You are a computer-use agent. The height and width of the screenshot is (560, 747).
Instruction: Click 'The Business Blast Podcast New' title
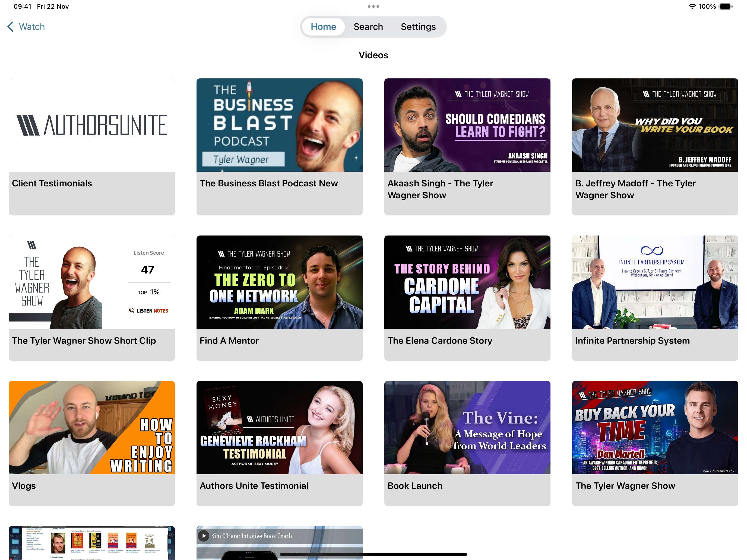coord(268,183)
